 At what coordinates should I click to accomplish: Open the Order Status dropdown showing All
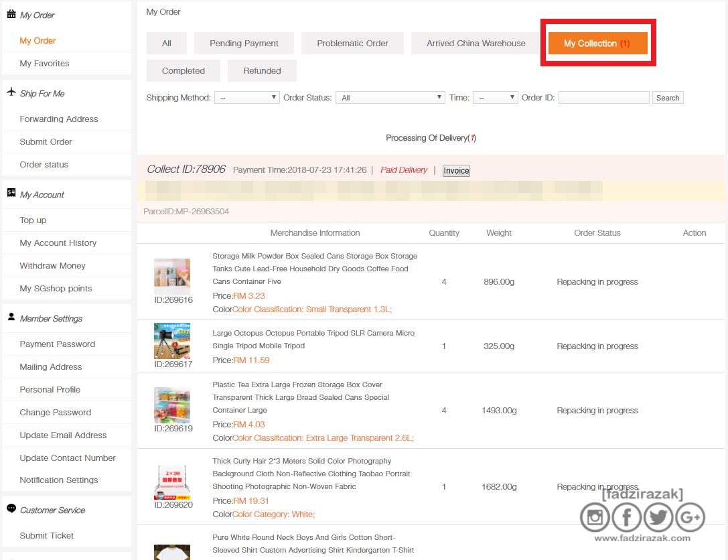click(390, 98)
